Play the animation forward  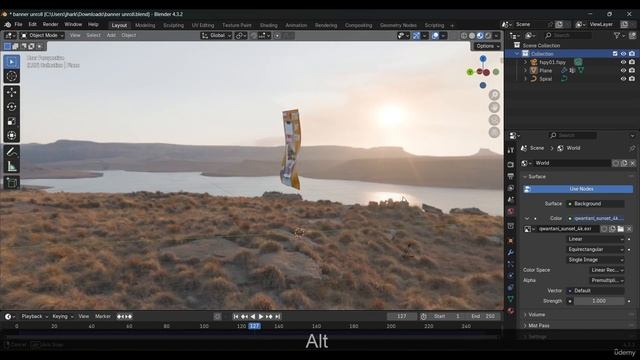coord(261,316)
